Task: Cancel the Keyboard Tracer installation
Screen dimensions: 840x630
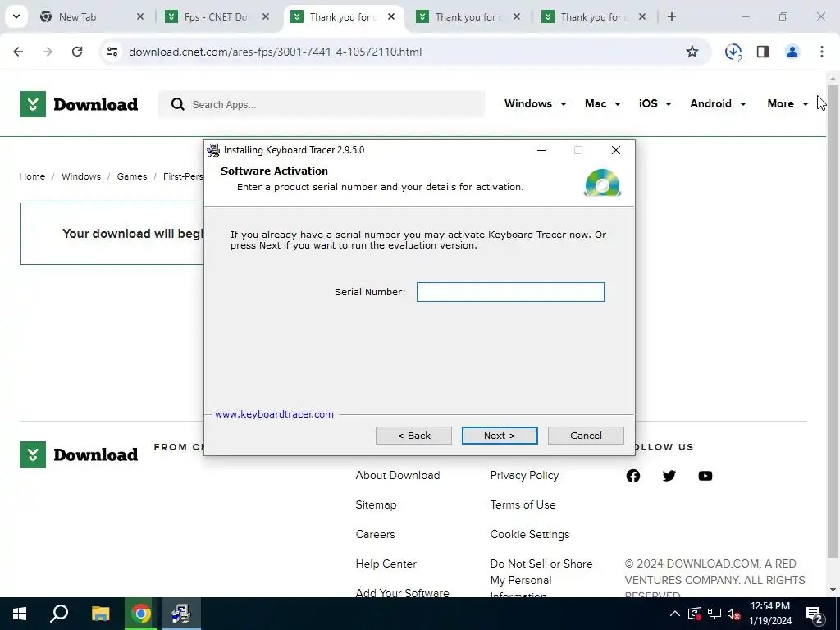Action: 586,436
